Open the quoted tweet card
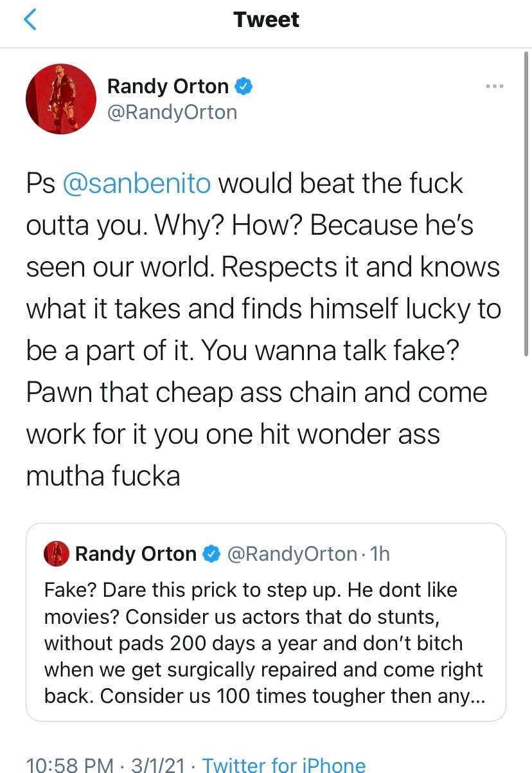 point(266,621)
